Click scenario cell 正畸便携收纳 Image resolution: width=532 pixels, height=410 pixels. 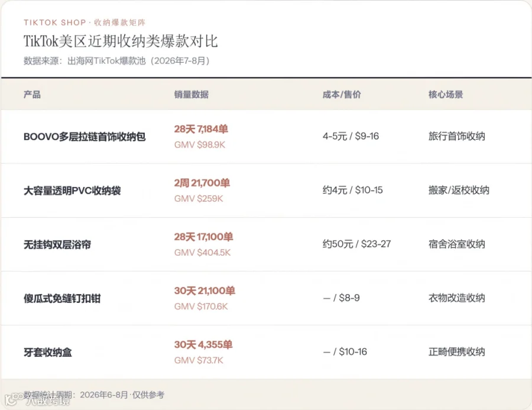click(457, 352)
